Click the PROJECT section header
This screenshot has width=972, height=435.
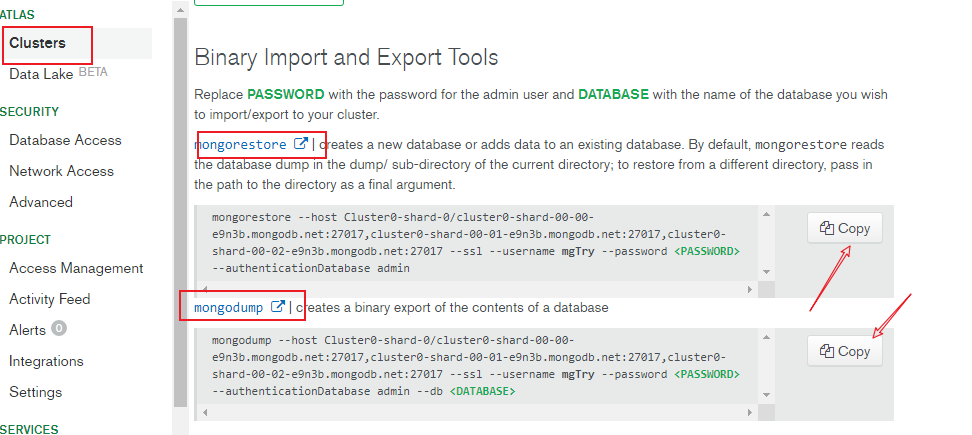[25, 240]
